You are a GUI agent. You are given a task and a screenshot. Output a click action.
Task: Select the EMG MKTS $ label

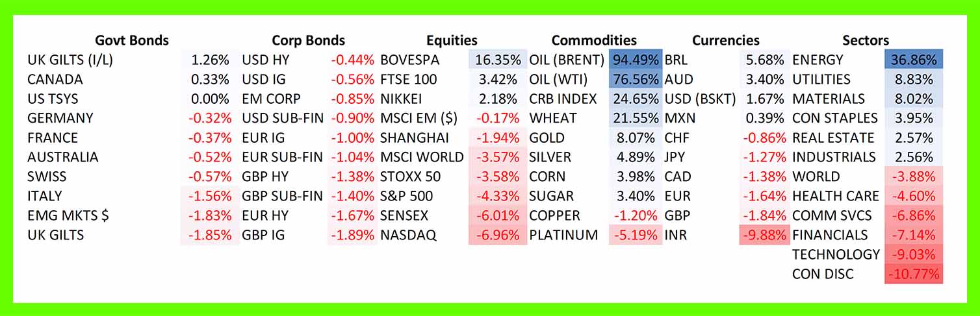[68, 215]
